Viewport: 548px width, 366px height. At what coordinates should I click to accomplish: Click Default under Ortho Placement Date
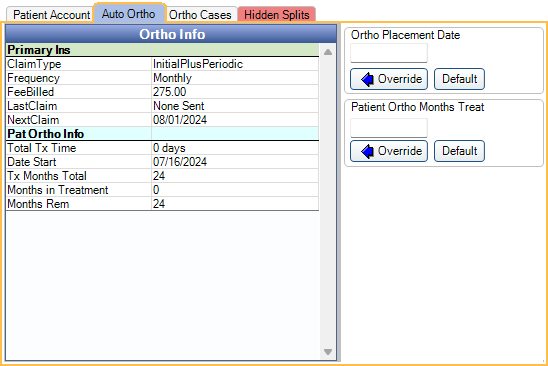point(459,79)
